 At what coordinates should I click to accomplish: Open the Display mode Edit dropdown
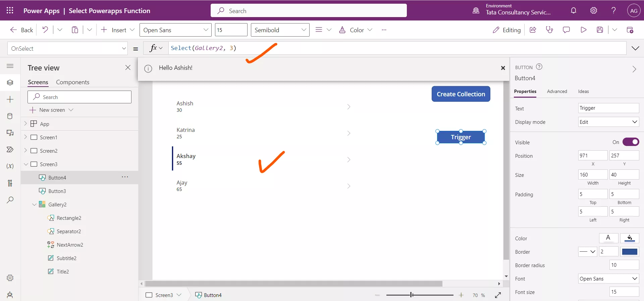coord(608,122)
